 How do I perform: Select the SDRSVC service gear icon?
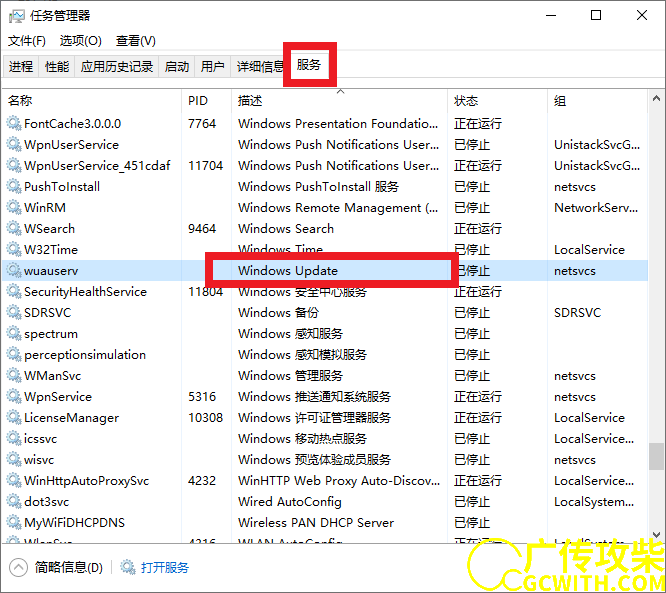pos(14,312)
